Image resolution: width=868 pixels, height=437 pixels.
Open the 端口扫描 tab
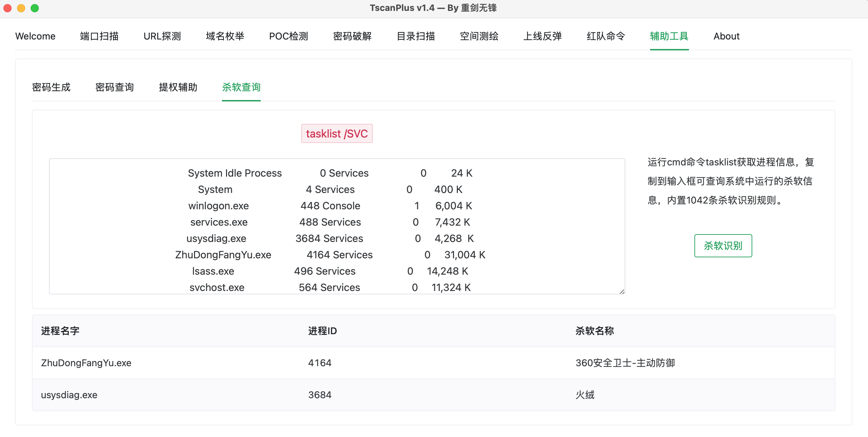99,36
